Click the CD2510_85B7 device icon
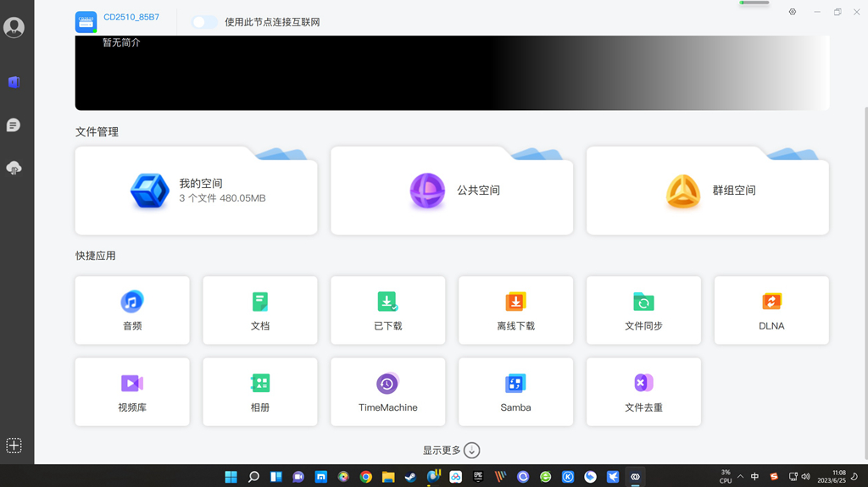Viewport: 868px width, 487px height. click(86, 22)
